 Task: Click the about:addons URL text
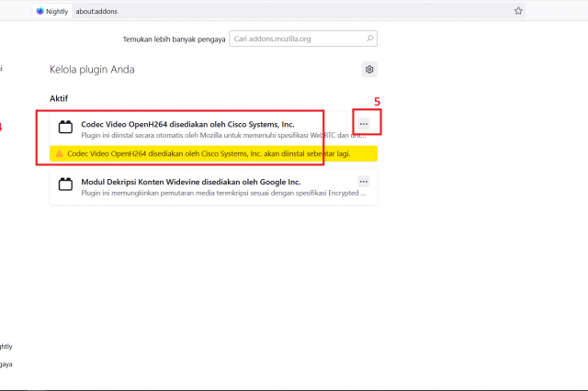(95, 11)
